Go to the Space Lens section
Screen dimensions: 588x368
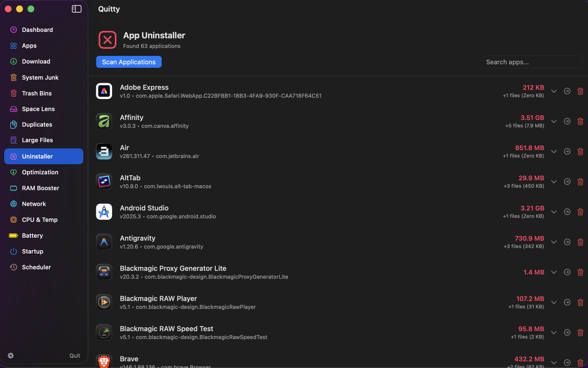(38, 109)
